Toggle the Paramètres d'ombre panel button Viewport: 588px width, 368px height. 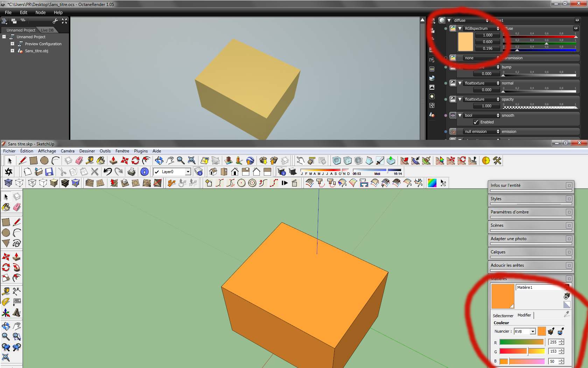(569, 212)
